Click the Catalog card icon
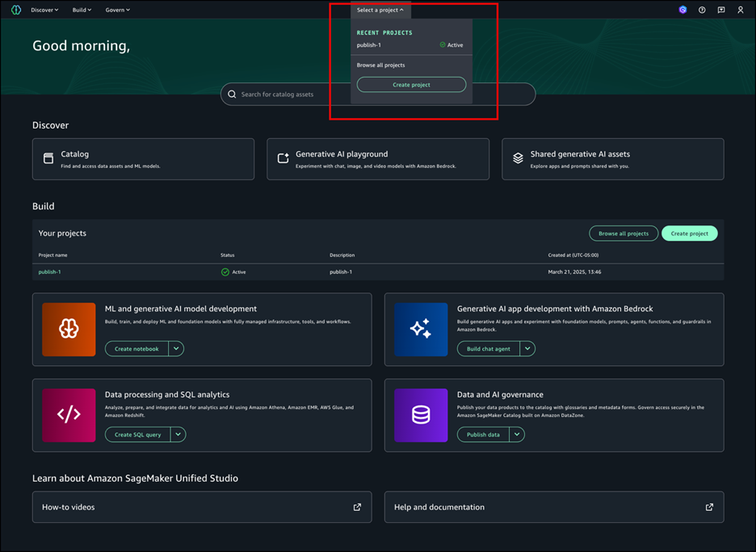 point(48,158)
